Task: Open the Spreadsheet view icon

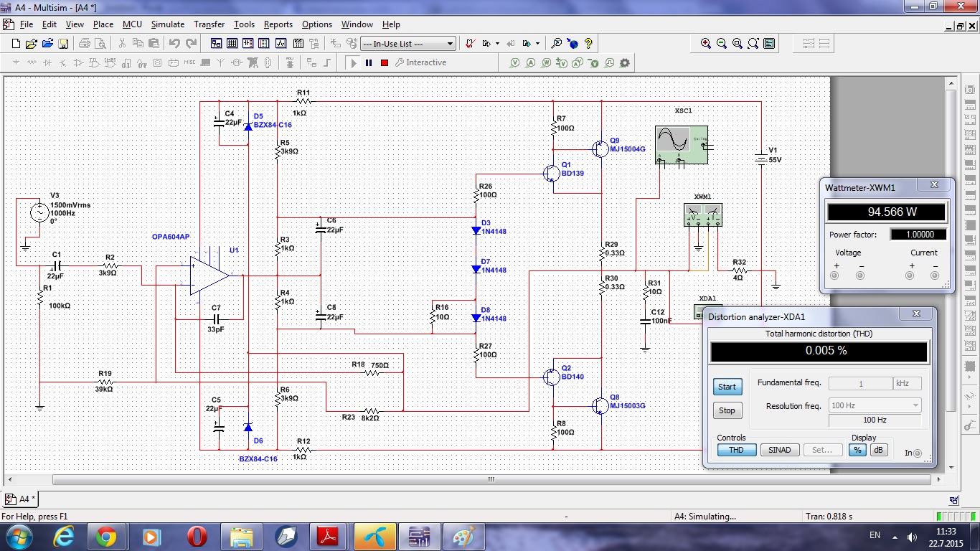Action: tap(232, 44)
